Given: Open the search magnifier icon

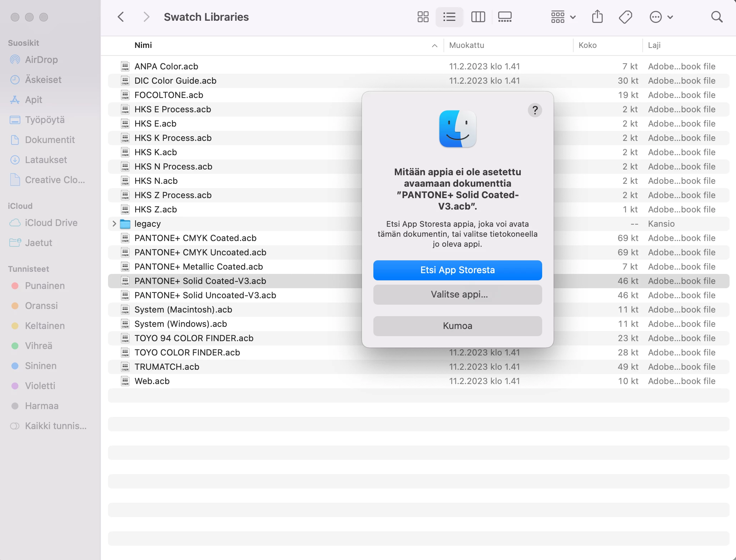Looking at the screenshot, I should pyautogui.click(x=716, y=17).
